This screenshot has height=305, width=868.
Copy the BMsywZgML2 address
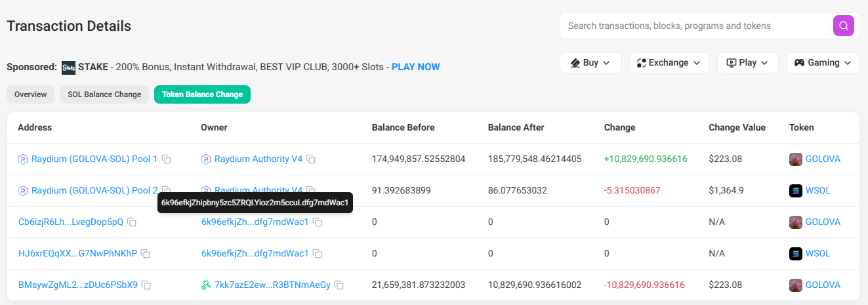click(146, 285)
